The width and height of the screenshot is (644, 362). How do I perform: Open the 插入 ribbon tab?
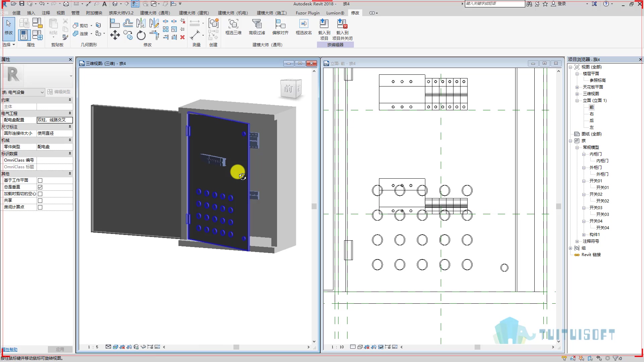pyautogui.click(x=31, y=13)
